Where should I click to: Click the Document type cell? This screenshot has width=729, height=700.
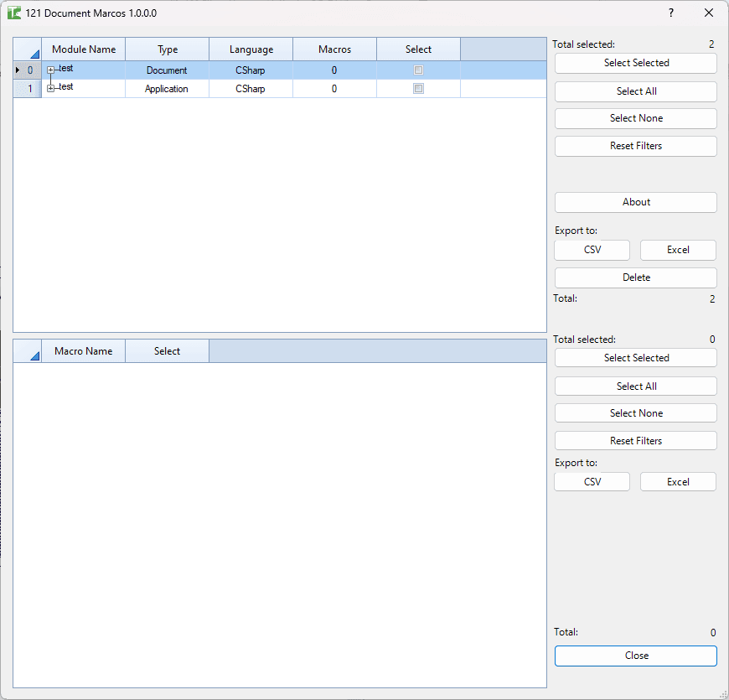pyautogui.click(x=168, y=70)
